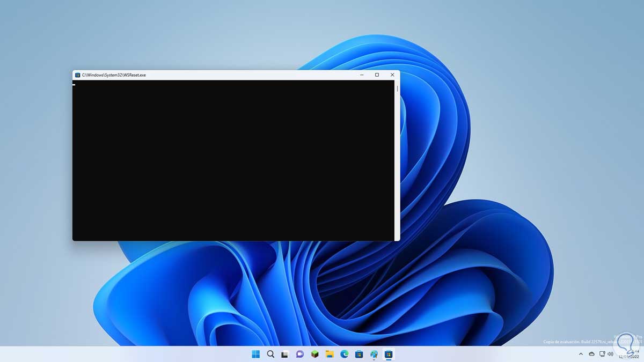This screenshot has height=362, width=644.
Task: Open Task View
Action: point(284,354)
